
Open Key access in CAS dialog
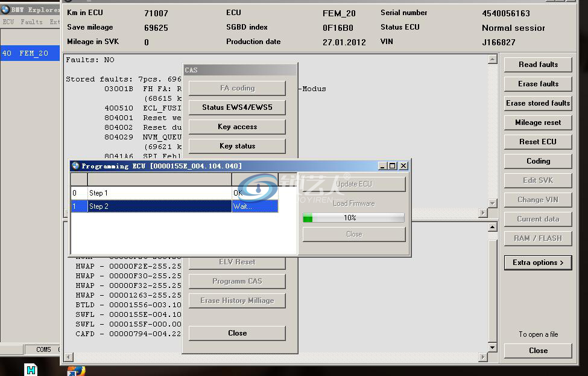(x=237, y=127)
